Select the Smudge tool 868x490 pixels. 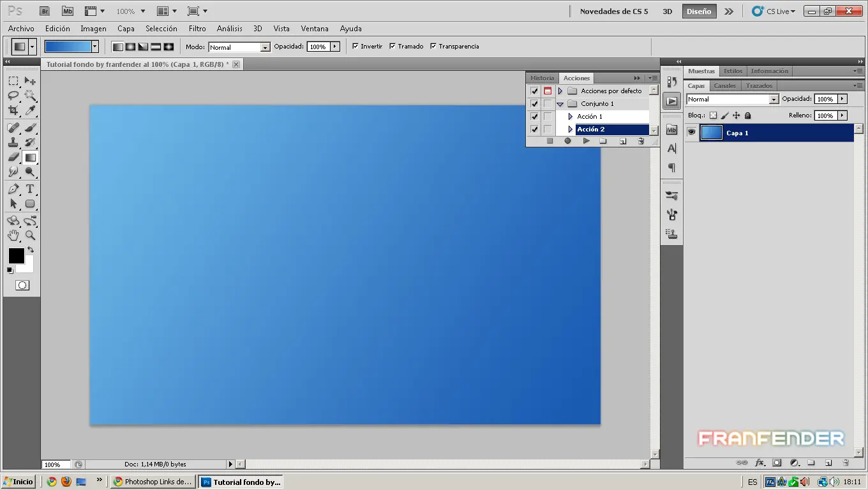(x=13, y=172)
